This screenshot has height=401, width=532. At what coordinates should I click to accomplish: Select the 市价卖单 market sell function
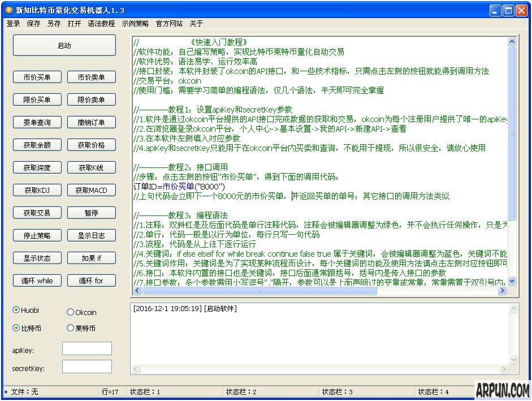click(91, 77)
